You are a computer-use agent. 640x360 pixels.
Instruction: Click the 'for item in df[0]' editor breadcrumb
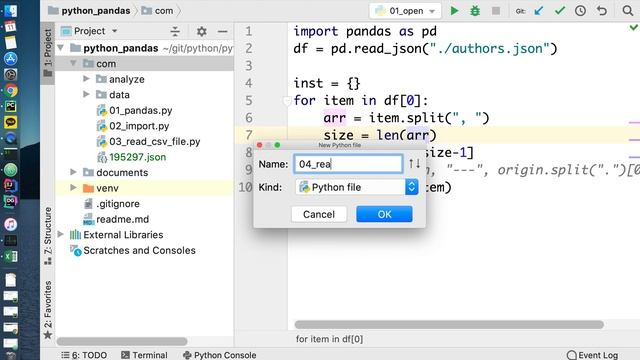329,339
